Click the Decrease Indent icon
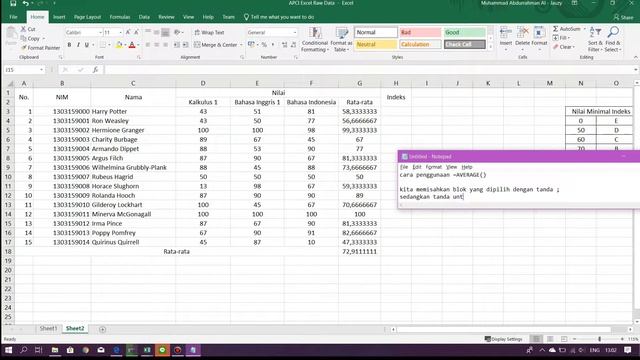The height and width of the screenshot is (360, 640). pyautogui.click(x=176, y=45)
